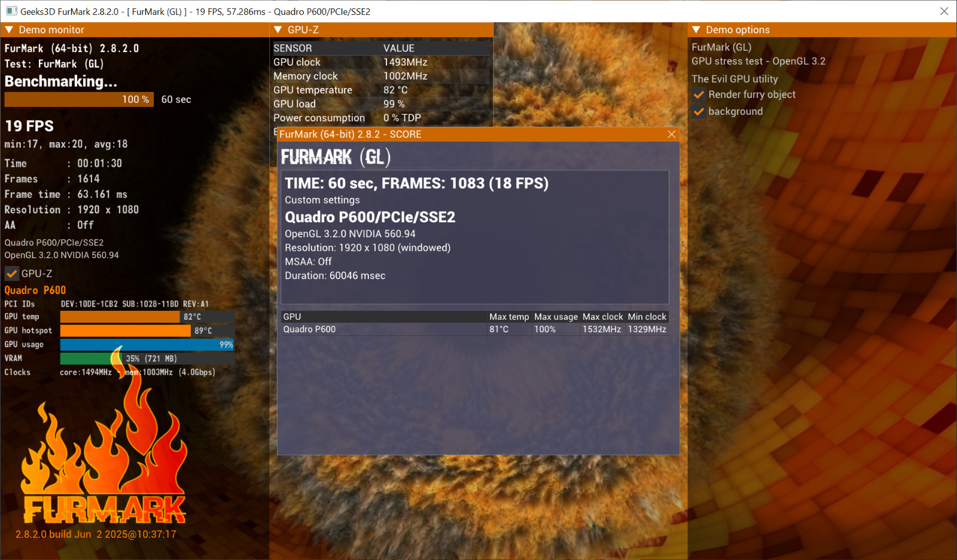This screenshot has height=560, width=957.
Task: Click the 1002MHz memory clock value
Action: [x=406, y=76]
